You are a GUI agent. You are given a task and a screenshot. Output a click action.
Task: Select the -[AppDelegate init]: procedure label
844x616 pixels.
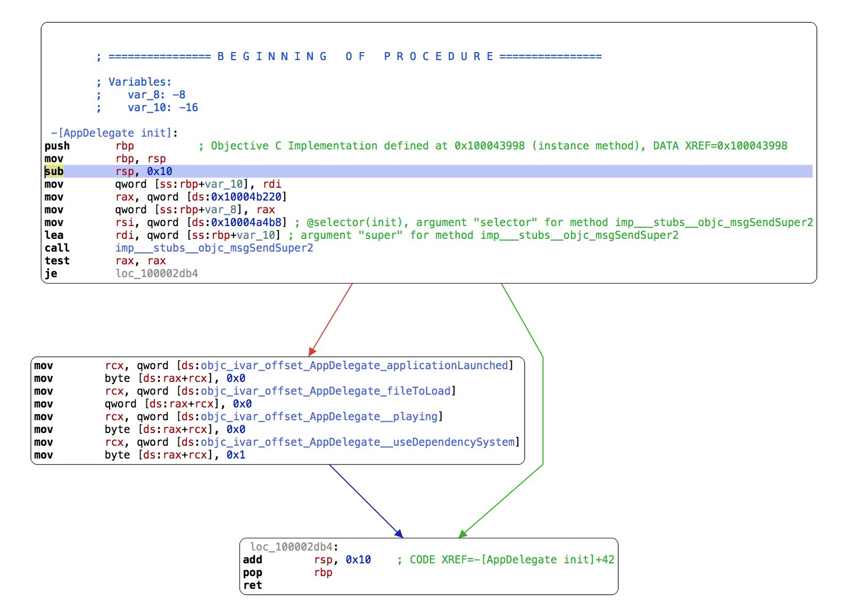114,133
